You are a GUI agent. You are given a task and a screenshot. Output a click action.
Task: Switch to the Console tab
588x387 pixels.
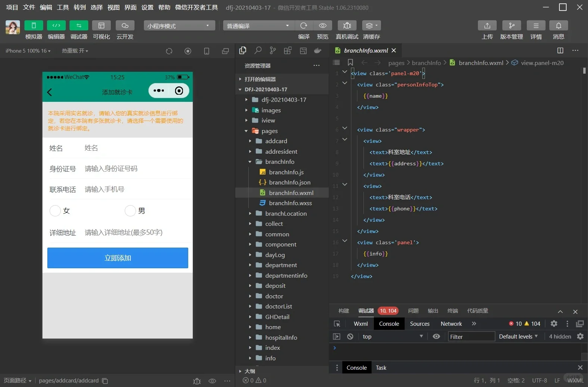pos(389,324)
